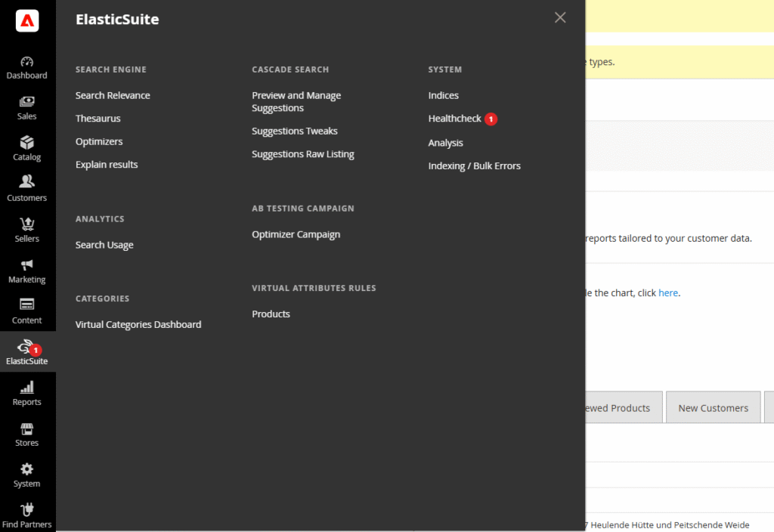Select Thesaurus from Search Engine section
Image resolution: width=774 pixels, height=532 pixels.
pos(98,119)
